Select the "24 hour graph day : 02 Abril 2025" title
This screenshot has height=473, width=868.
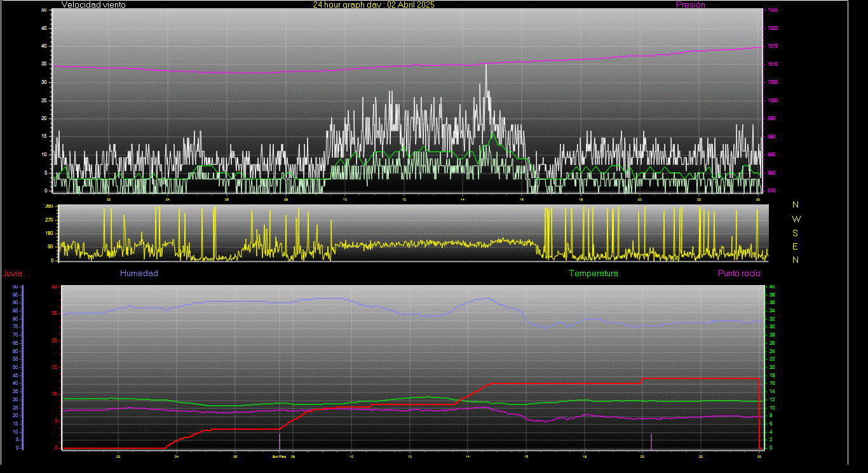point(374,4)
